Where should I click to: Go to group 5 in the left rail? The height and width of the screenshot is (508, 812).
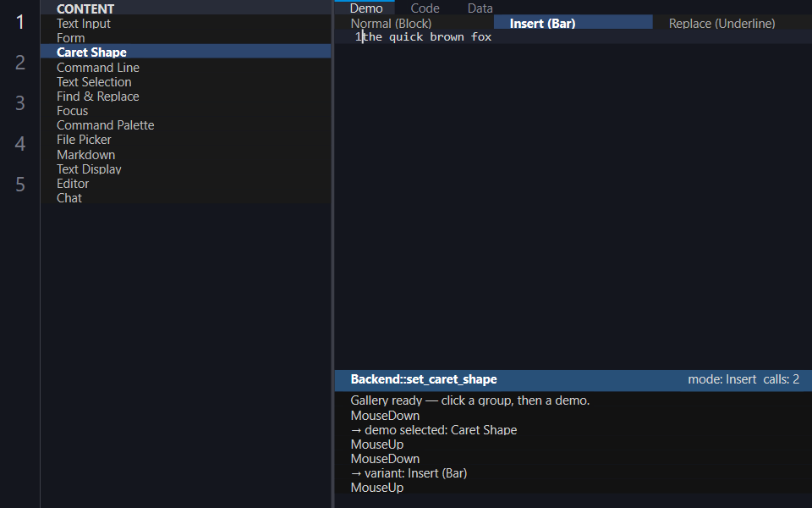tap(19, 184)
